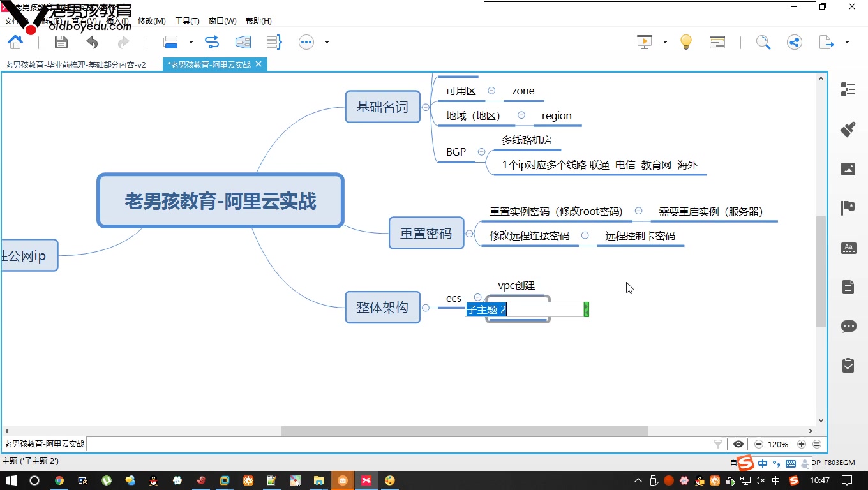Open the Markers flag panel in sidebar
Viewport: 868px width, 490px height.
click(848, 208)
